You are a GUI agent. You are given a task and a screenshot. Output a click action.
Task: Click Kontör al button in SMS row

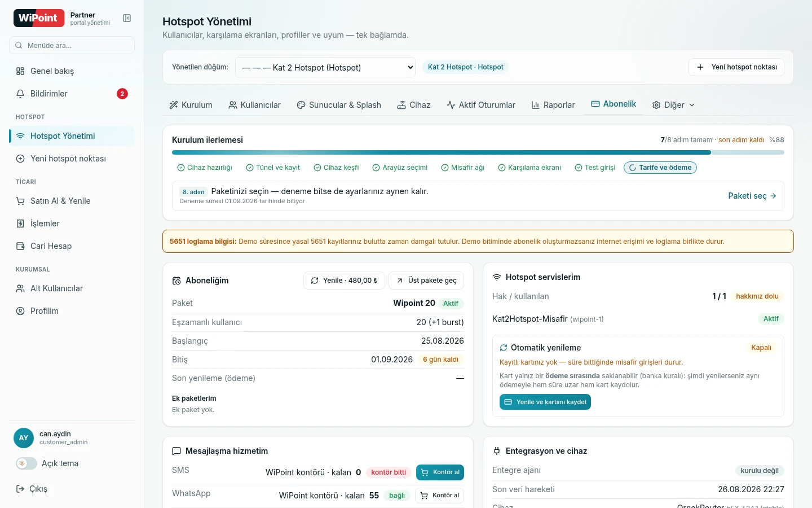pos(440,472)
